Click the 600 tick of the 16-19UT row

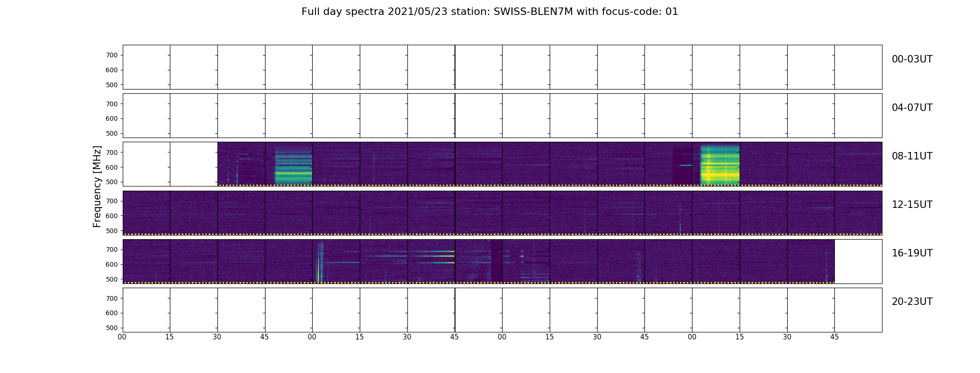pyautogui.click(x=112, y=264)
